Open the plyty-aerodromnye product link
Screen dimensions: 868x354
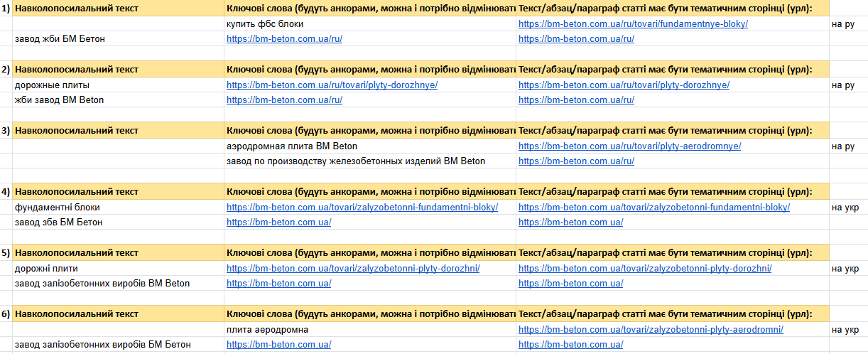tap(629, 146)
